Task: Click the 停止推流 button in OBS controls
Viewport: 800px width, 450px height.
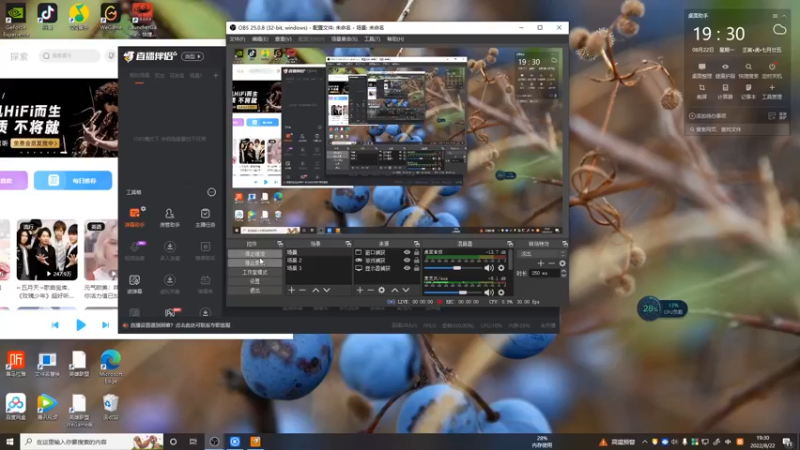Action: tap(255, 254)
